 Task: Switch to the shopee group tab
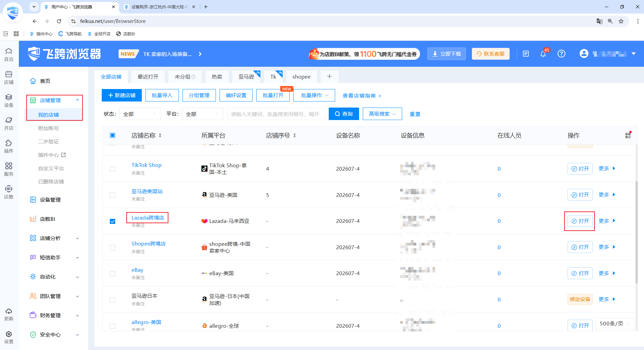(301, 77)
